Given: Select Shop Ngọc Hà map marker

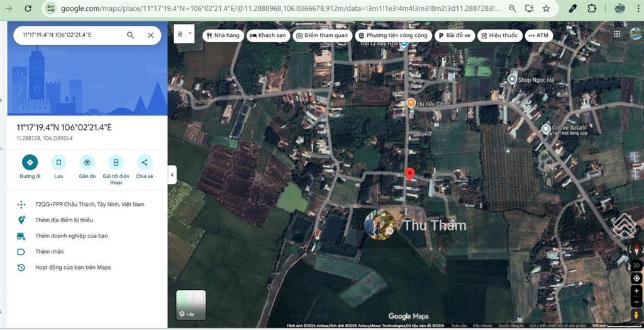Looking at the screenshot, I should click(512, 79).
